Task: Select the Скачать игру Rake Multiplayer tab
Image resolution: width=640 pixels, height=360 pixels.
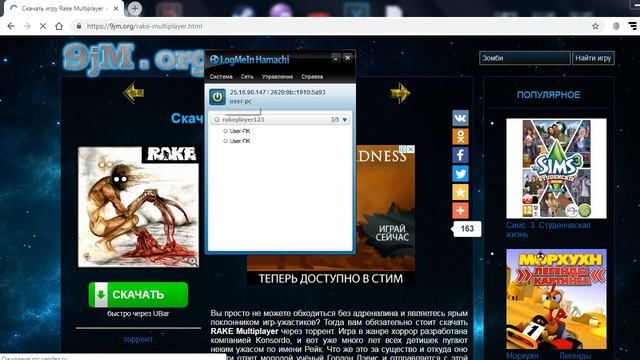Action: 63,8
